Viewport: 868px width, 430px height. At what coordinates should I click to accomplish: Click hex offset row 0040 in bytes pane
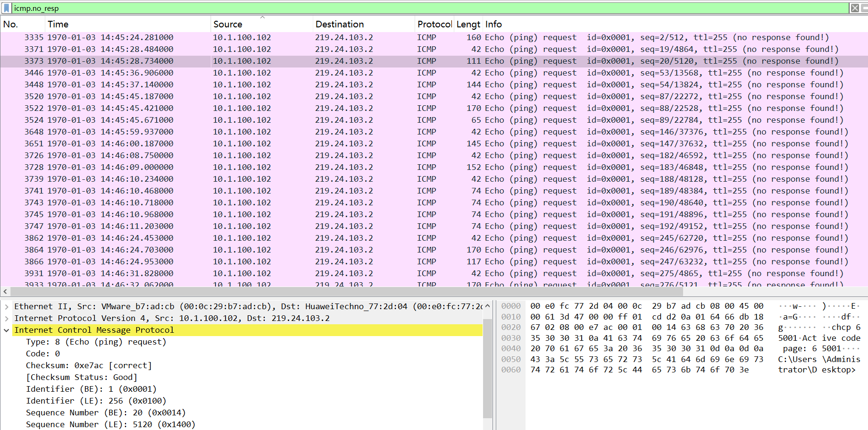511,348
